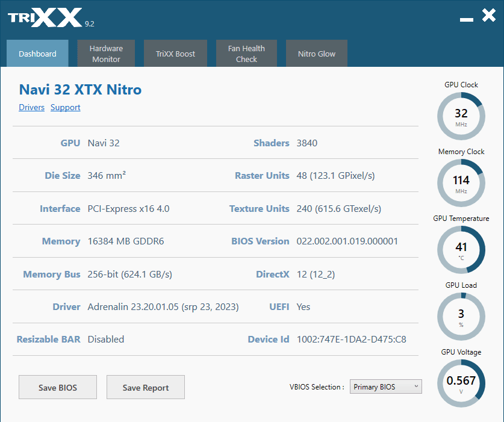Click Texture Units value 240 (615.6 GTexel/s)

tap(339, 209)
